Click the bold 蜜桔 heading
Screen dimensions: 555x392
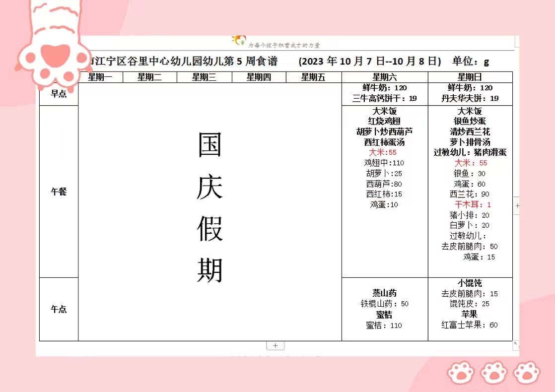(x=385, y=315)
